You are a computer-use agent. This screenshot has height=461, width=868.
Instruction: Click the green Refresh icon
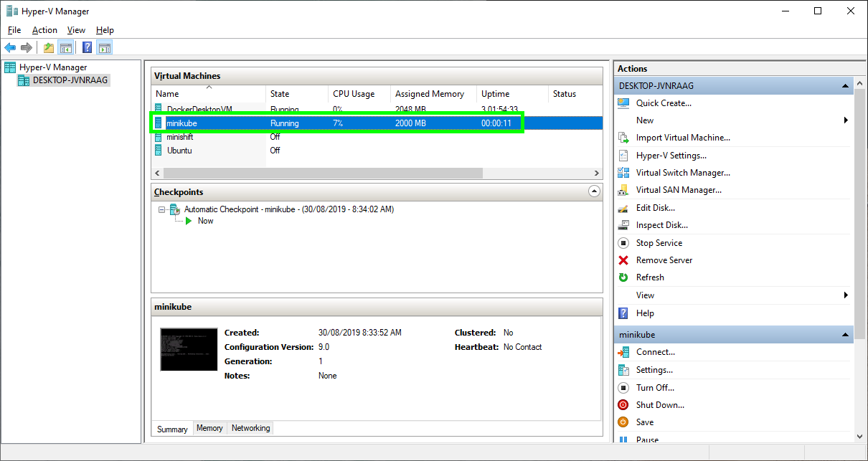623,277
